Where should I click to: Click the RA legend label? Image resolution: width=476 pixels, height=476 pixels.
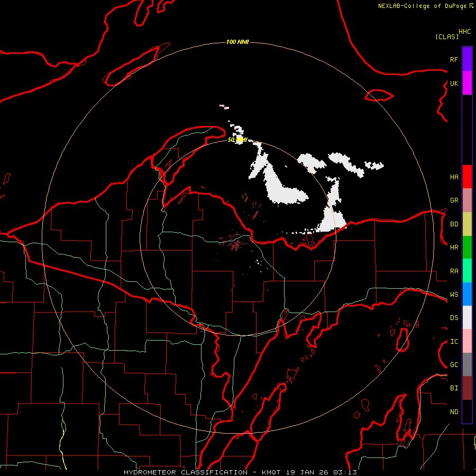click(x=454, y=271)
